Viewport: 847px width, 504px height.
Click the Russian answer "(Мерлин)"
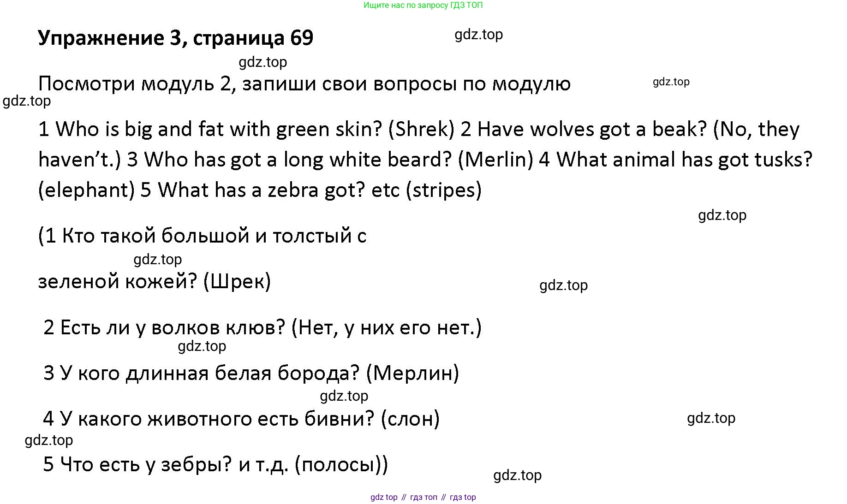pyautogui.click(x=412, y=373)
